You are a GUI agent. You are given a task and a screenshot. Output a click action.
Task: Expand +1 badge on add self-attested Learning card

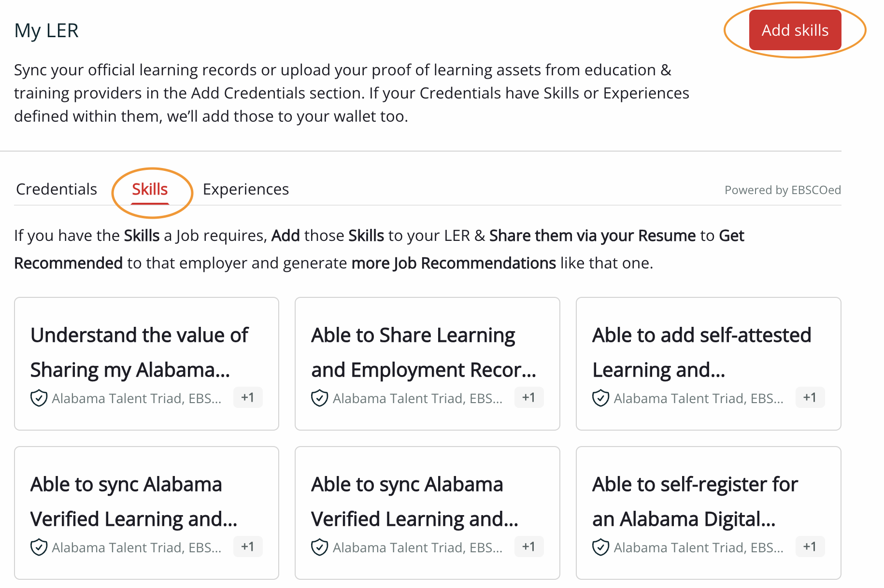click(810, 397)
